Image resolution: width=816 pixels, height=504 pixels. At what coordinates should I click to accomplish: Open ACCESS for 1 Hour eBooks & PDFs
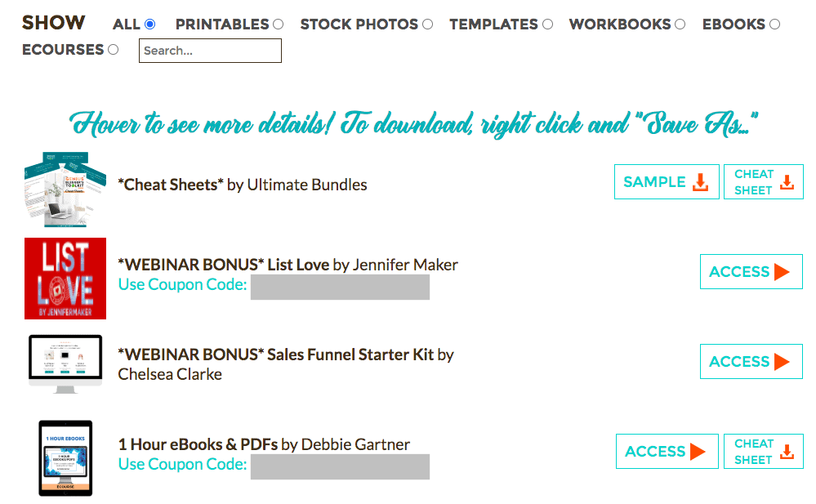click(x=667, y=452)
